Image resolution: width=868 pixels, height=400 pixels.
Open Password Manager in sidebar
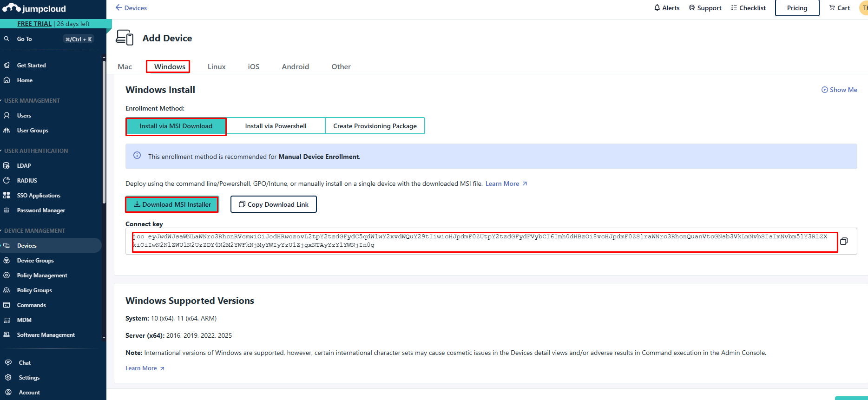41,210
